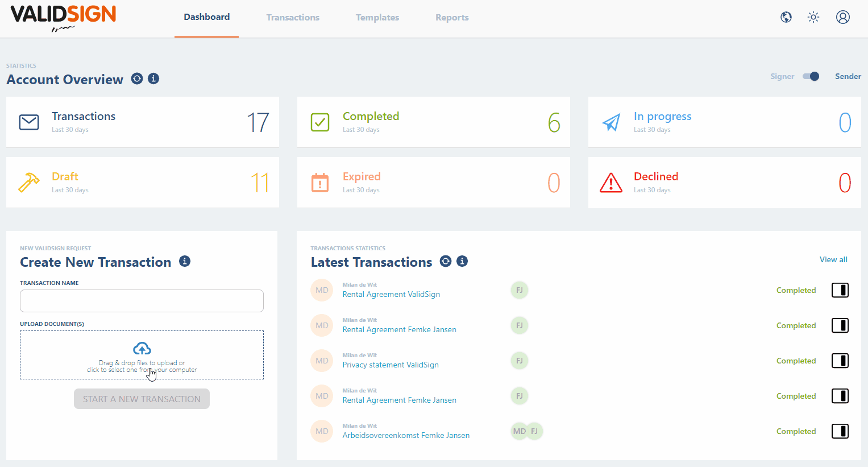Click the Completed checkmark icon

coord(320,122)
